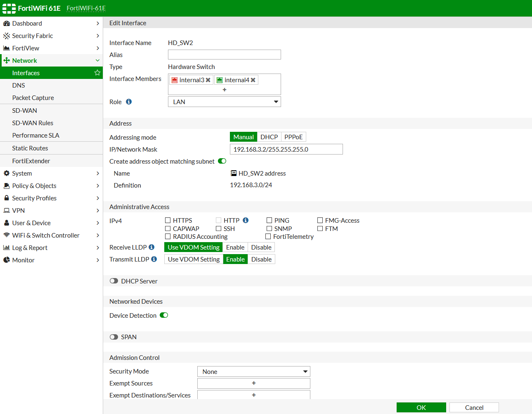Select the DHCP addressing mode tab
532x414 pixels.
click(269, 137)
